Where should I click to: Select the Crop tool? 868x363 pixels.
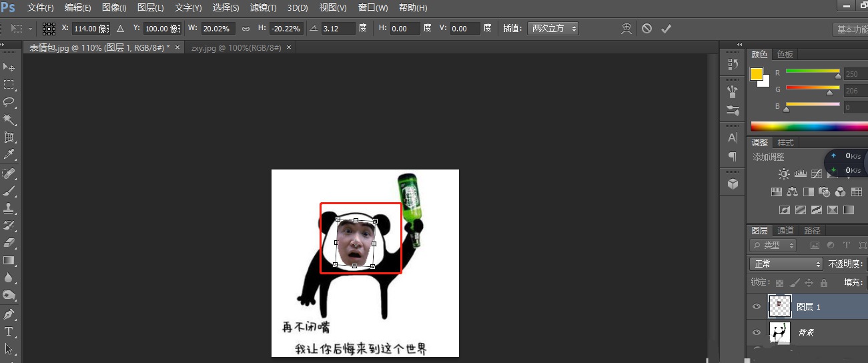click(9, 137)
